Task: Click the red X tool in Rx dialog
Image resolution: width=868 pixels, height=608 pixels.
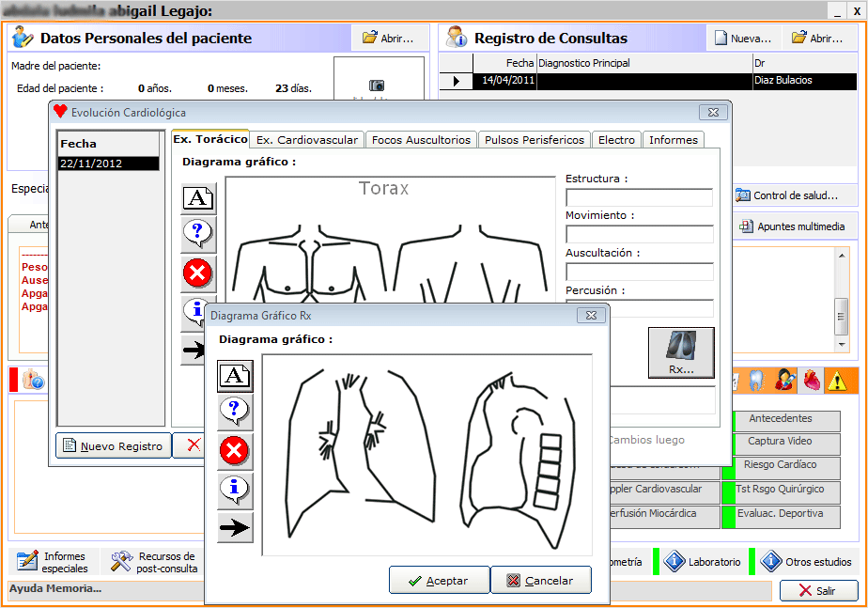Action: pos(235,451)
